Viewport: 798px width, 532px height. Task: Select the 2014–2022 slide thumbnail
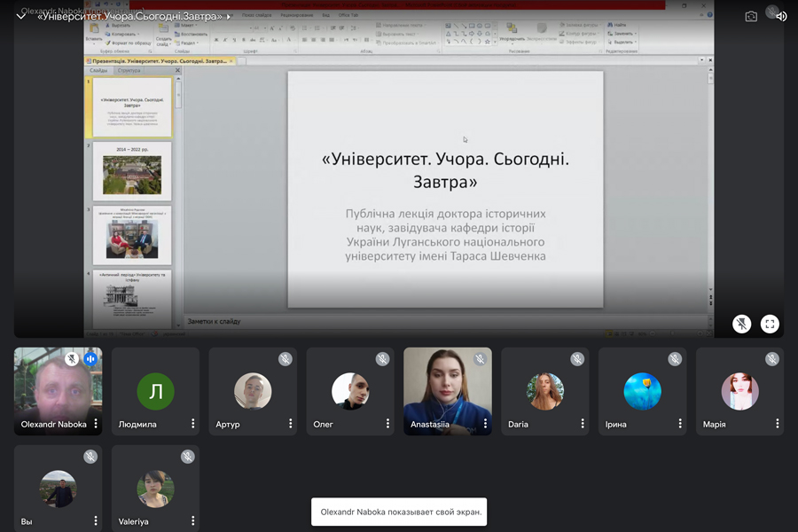(132, 171)
